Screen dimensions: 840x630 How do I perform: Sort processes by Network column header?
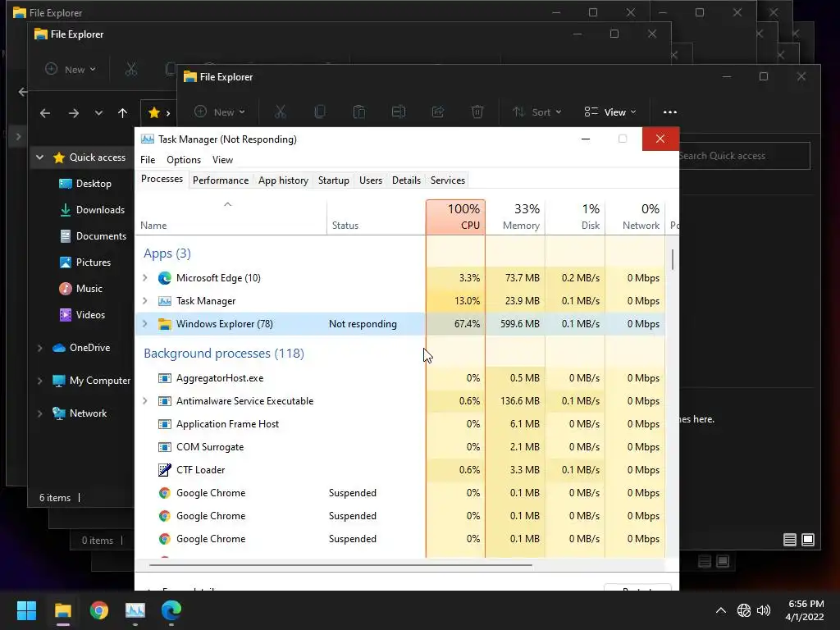[x=636, y=217]
